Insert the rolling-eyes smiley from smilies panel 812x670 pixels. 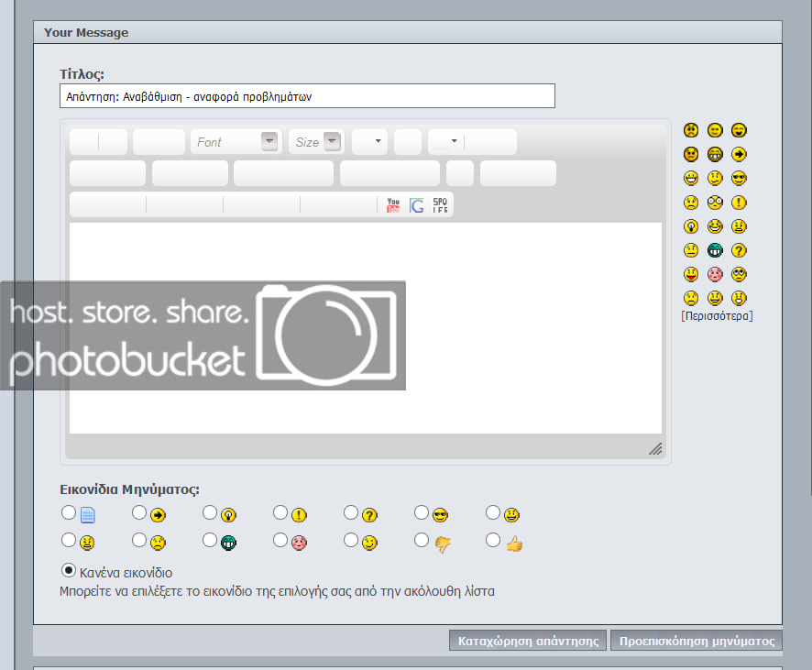pos(739,274)
